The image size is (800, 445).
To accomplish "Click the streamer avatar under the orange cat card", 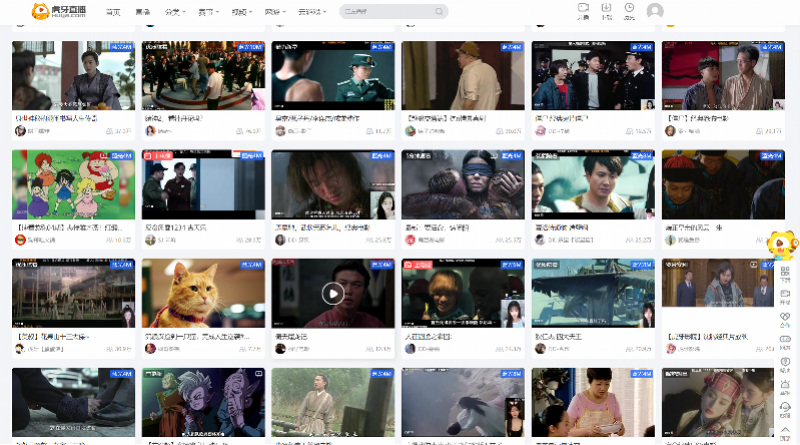I will [150, 349].
